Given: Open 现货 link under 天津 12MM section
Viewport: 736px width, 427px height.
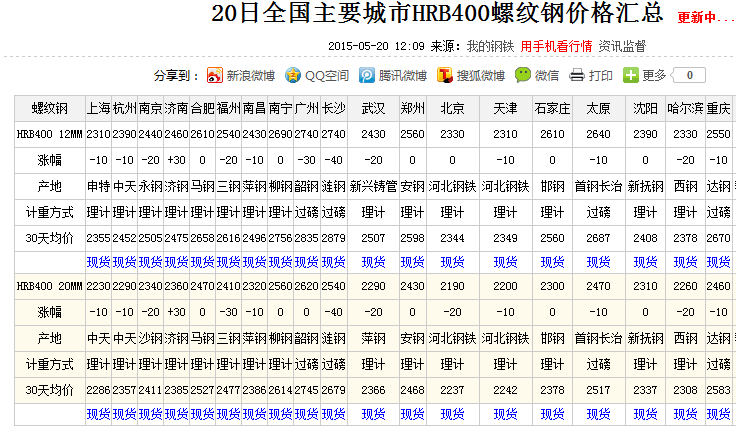Looking at the screenshot, I should click(505, 262).
